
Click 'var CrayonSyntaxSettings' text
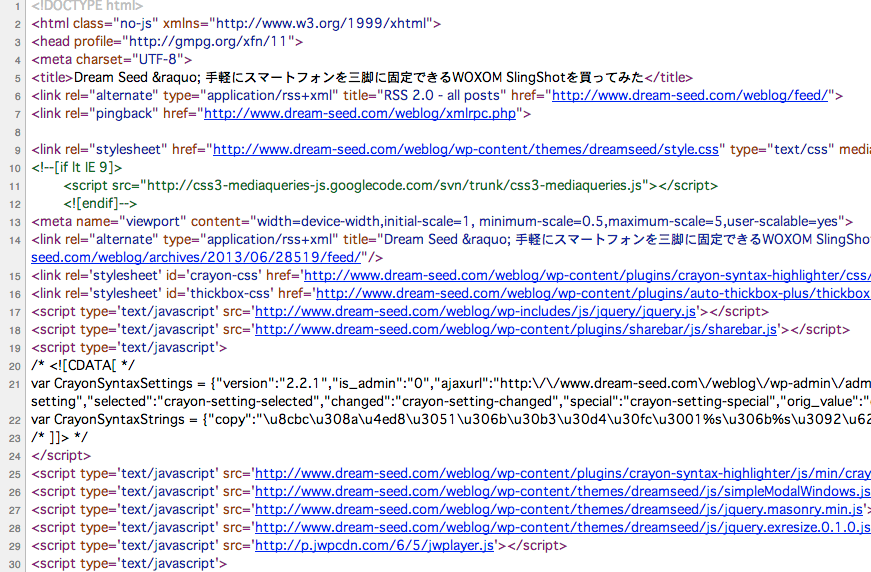coord(112,383)
